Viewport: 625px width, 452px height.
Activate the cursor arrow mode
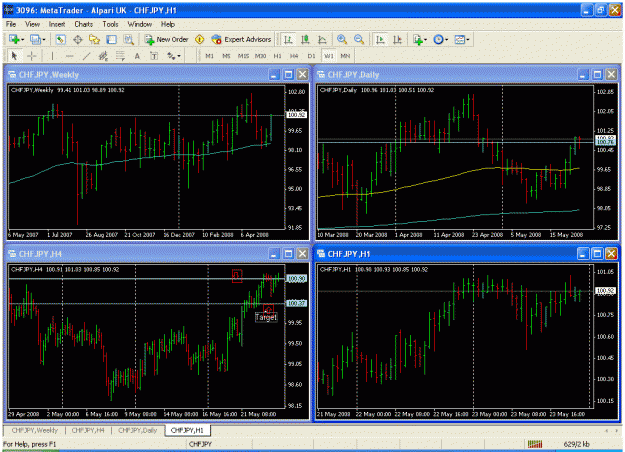pos(14,56)
